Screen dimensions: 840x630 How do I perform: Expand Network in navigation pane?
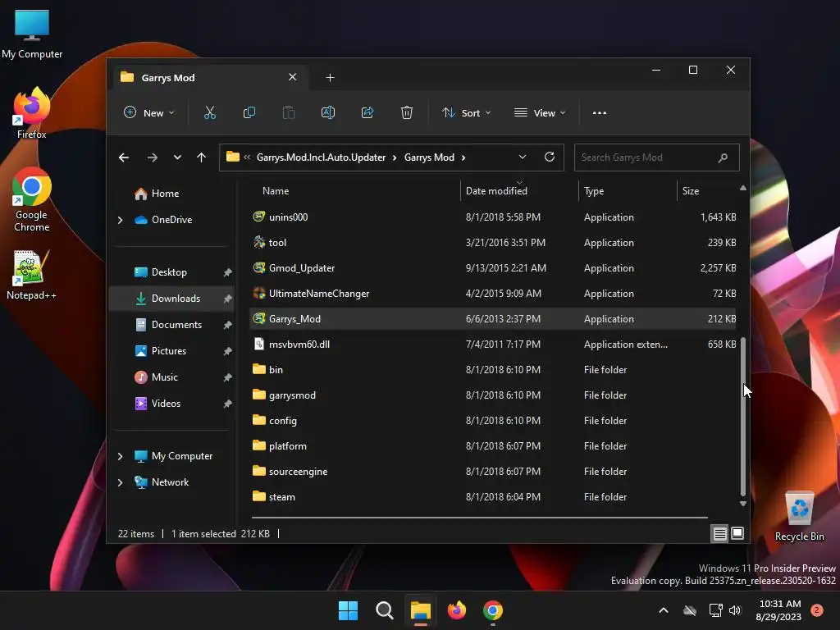point(120,482)
